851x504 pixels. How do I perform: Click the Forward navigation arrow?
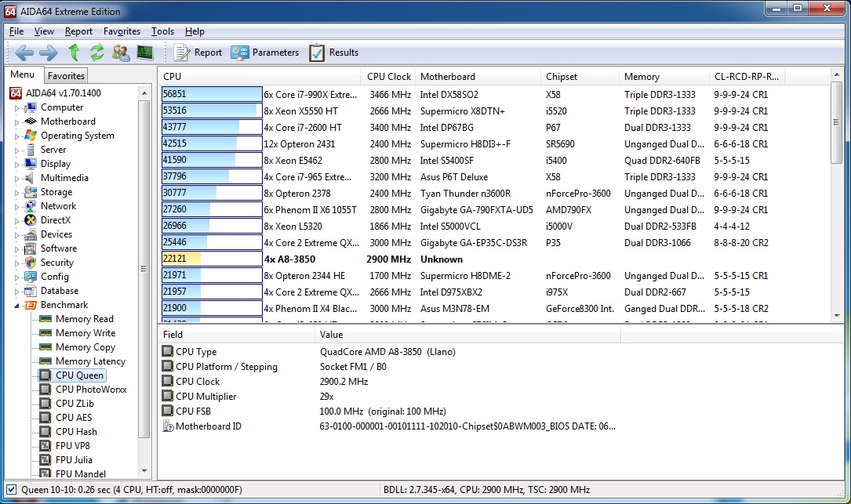[x=48, y=53]
